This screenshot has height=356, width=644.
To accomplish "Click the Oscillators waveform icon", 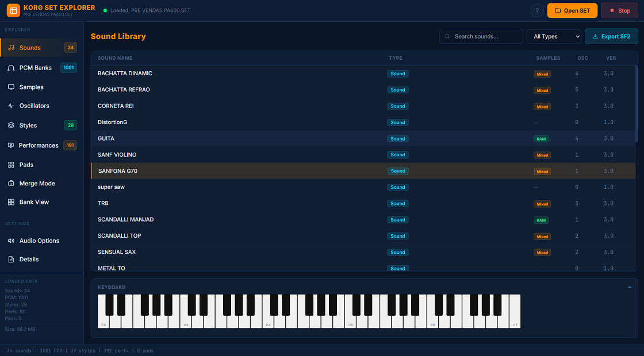I will click(x=11, y=106).
